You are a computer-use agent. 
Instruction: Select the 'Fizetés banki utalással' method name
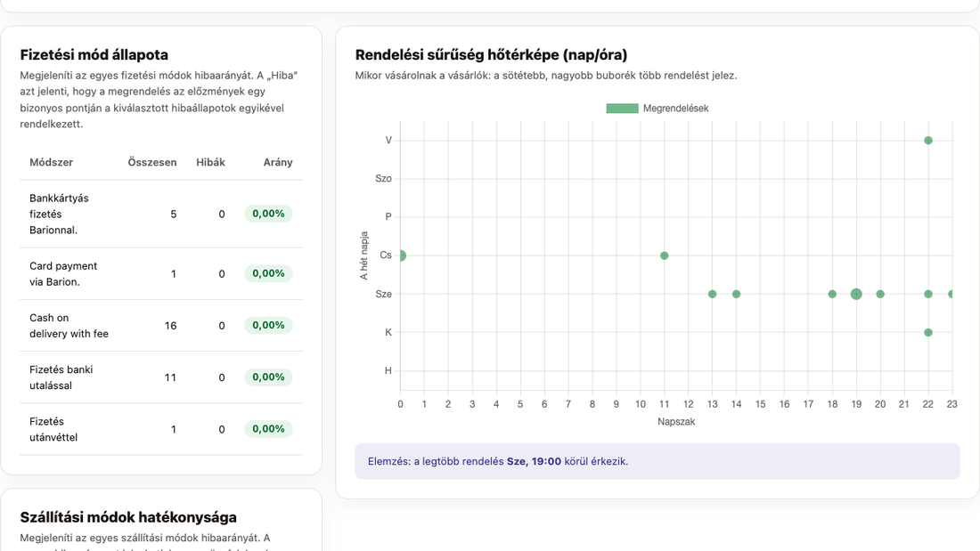(61, 377)
